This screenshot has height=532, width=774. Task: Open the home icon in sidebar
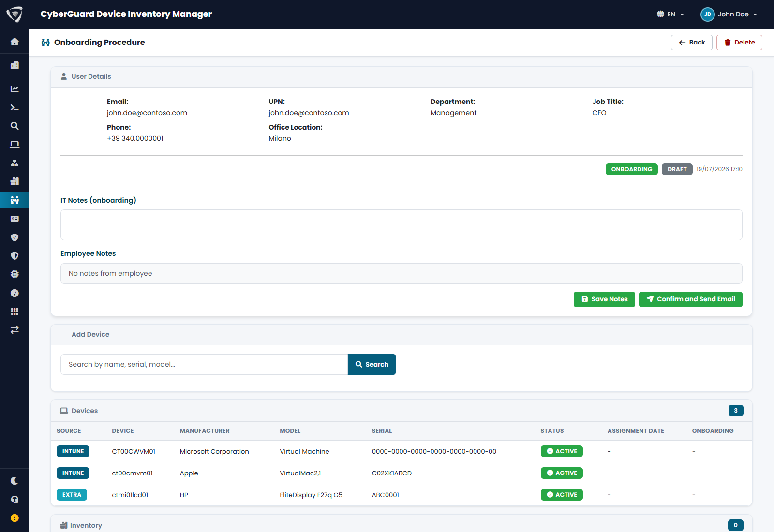click(15, 42)
